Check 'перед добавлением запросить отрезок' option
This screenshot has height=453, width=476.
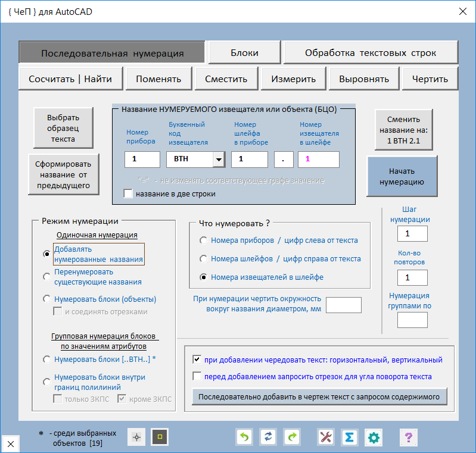(x=197, y=376)
